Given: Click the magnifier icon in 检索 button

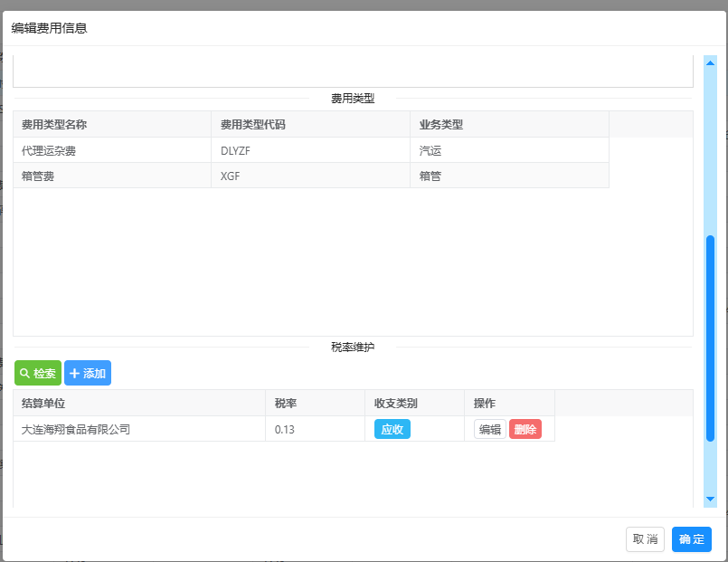Looking at the screenshot, I should (x=24, y=373).
